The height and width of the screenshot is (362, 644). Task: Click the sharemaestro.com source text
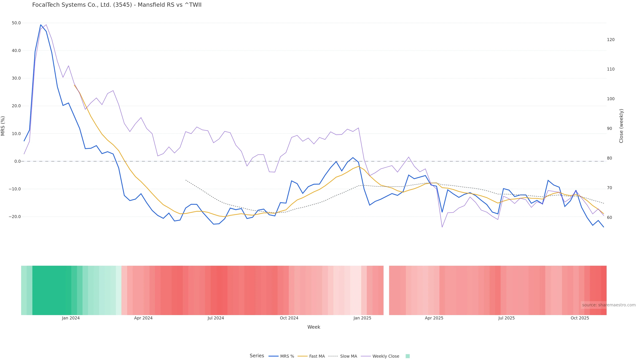(x=609, y=305)
